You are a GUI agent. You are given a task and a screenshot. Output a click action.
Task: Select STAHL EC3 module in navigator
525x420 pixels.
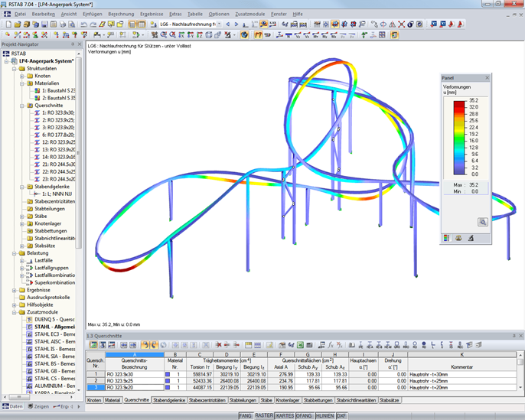(x=51, y=334)
